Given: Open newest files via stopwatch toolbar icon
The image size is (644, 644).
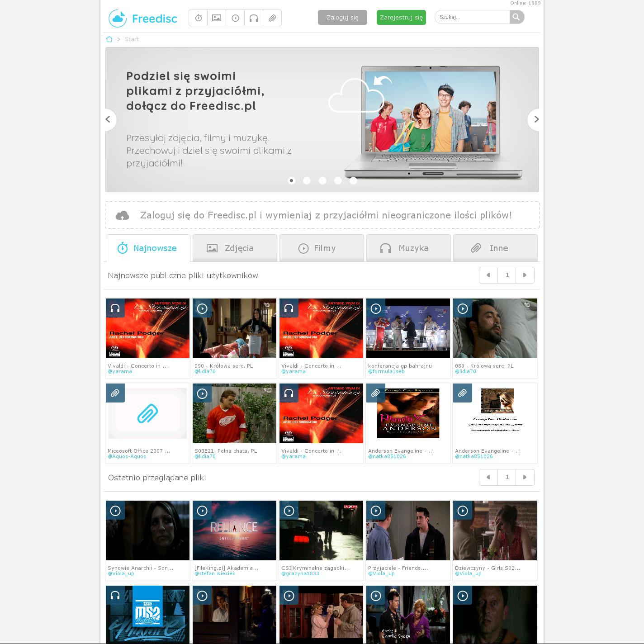Looking at the screenshot, I should pyautogui.click(x=198, y=18).
